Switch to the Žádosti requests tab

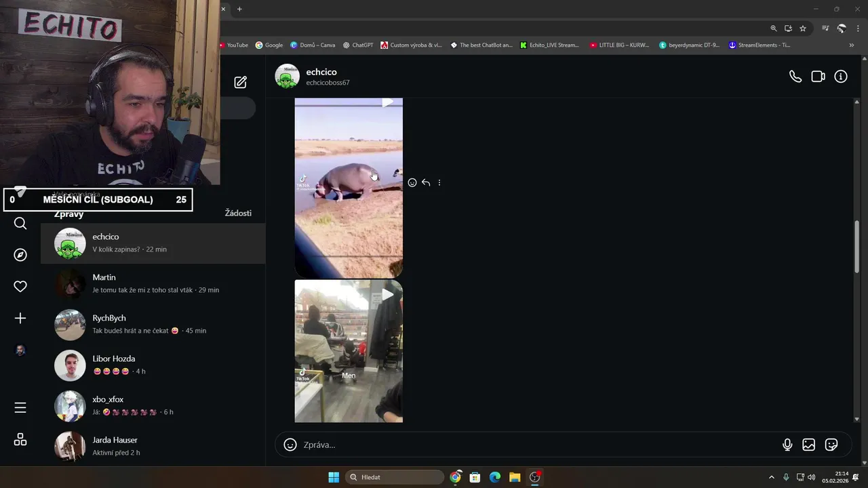click(238, 213)
